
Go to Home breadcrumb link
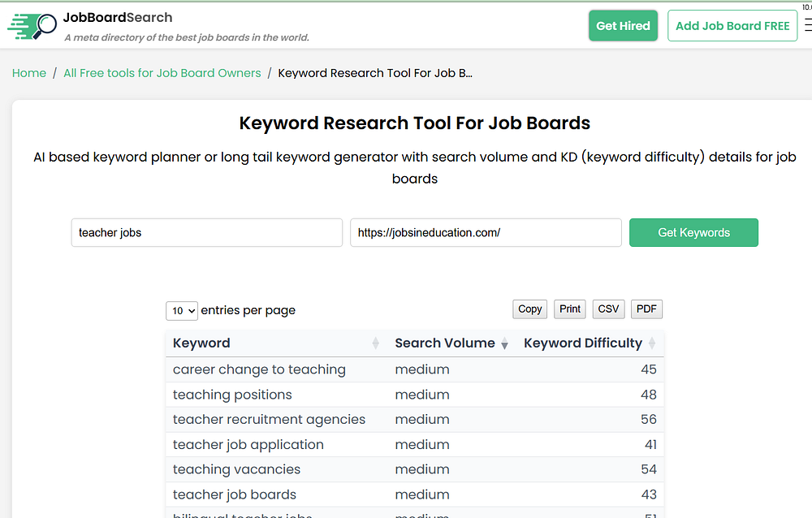tap(29, 73)
